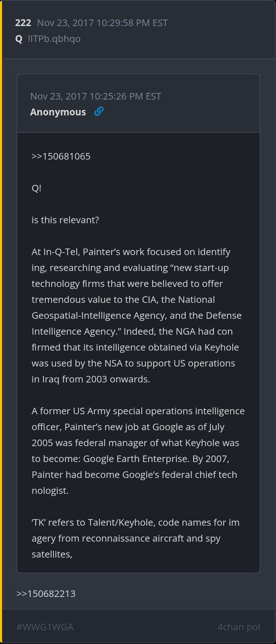Click the post number 222
Image resolution: width=276 pixels, height=644 pixels.
(x=23, y=23)
